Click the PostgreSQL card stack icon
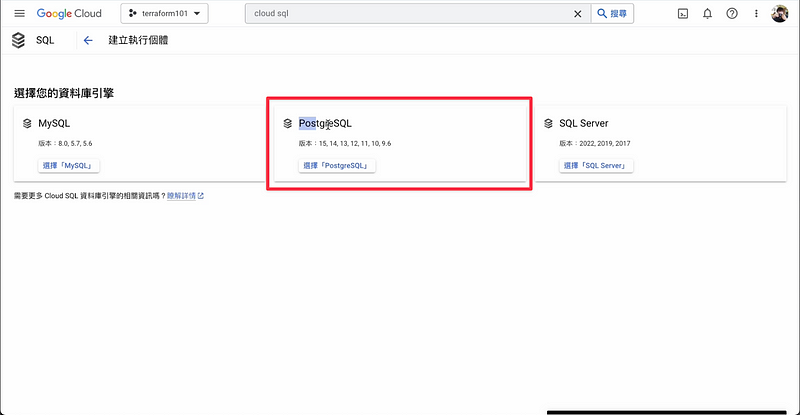Viewport: 800px width, 415px height. (288, 124)
